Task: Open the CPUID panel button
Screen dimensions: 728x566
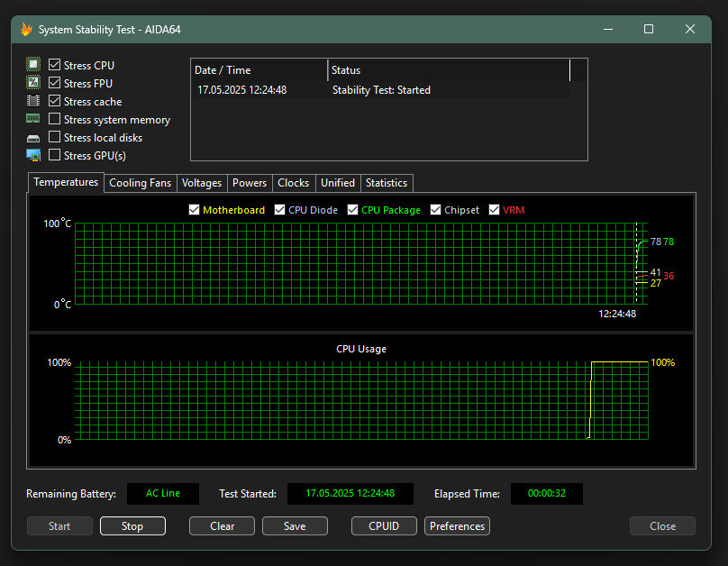Action: pos(384,526)
